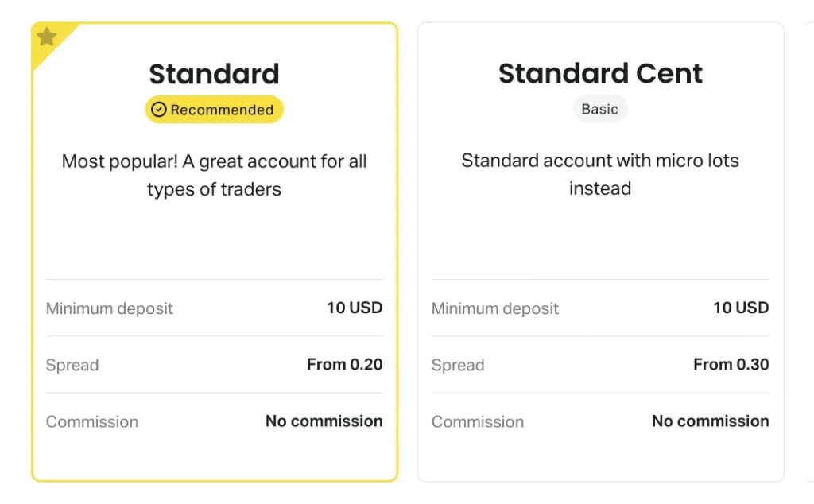Select the Standard Cent Spread label
Image resolution: width=814 pixels, height=504 pixels.
pyautogui.click(x=458, y=365)
